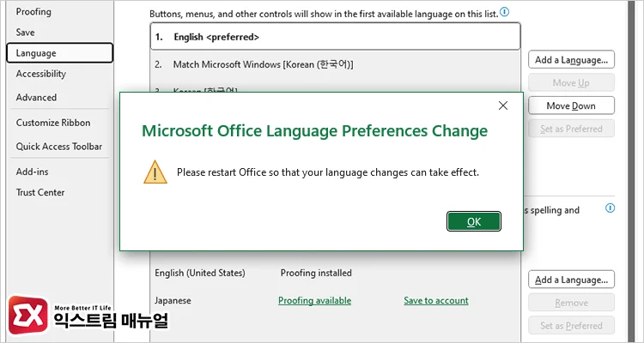Click the yellow warning triangle icon
The width and height of the screenshot is (644, 343).
click(x=155, y=171)
